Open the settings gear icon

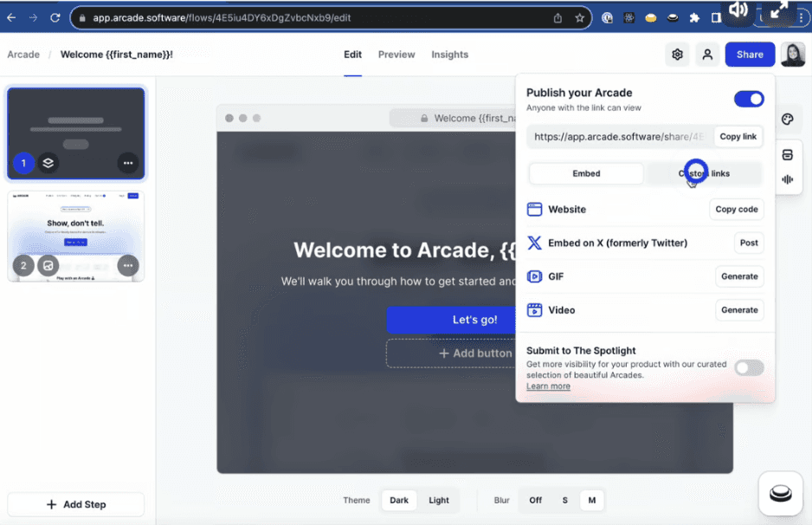tap(677, 55)
